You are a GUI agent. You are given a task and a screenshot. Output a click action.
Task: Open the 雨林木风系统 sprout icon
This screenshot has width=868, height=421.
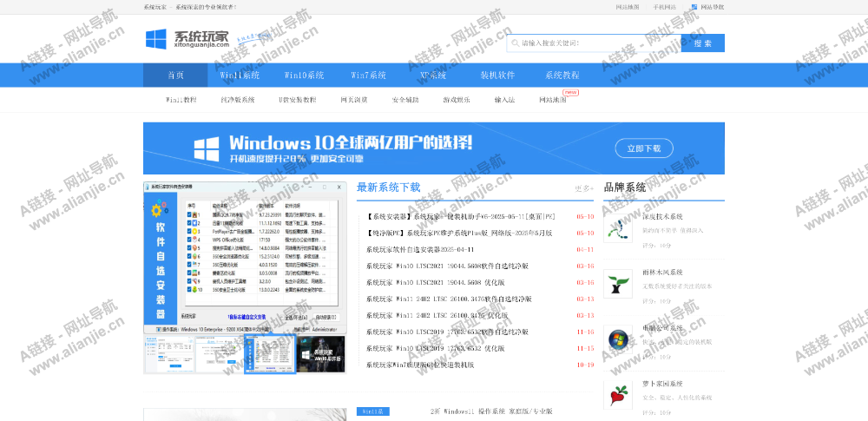click(618, 284)
